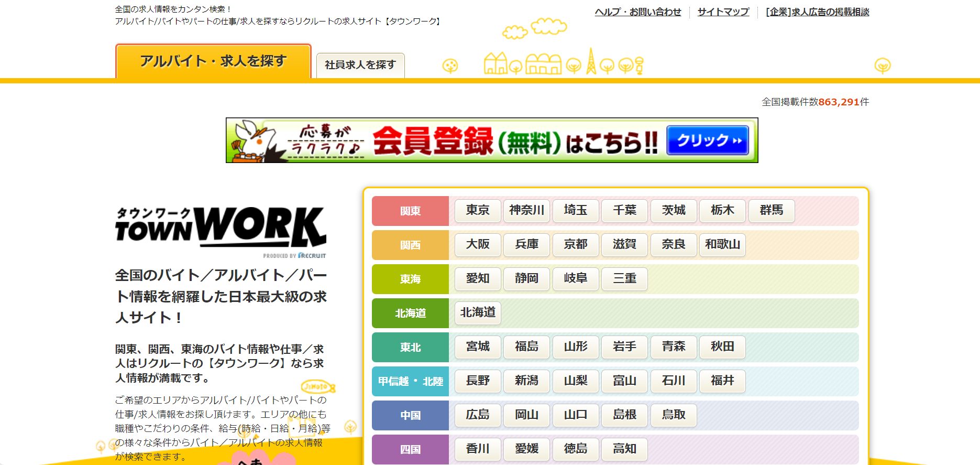
Task: Select the 東京 prefecture button
Action: pyautogui.click(x=478, y=211)
